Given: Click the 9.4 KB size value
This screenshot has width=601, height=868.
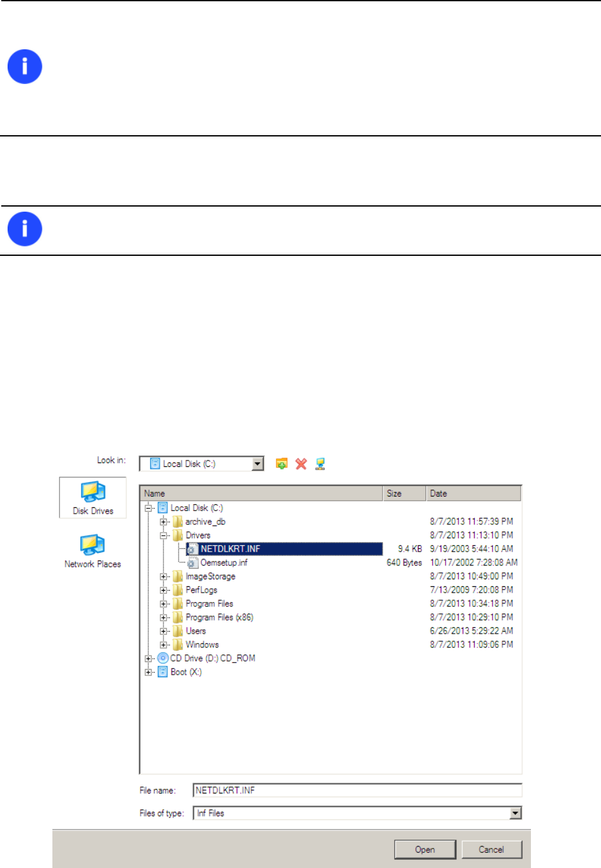Looking at the screenshot, I should point(410,549).
